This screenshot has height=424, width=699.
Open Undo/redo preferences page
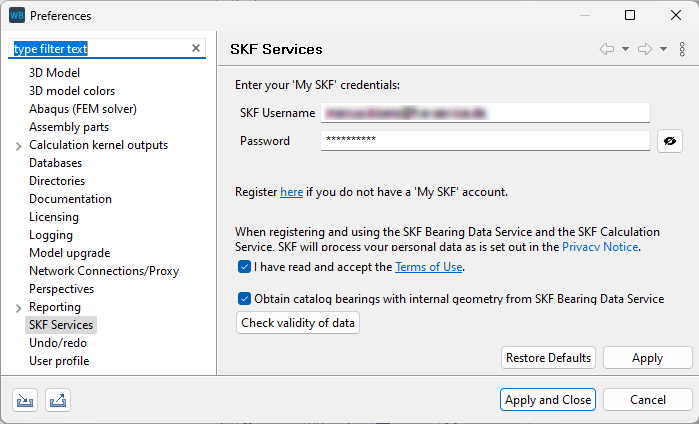click(x=58, y=343)
